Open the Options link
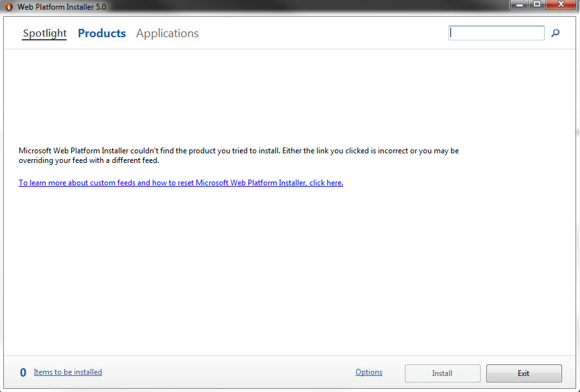 [369, 372]
